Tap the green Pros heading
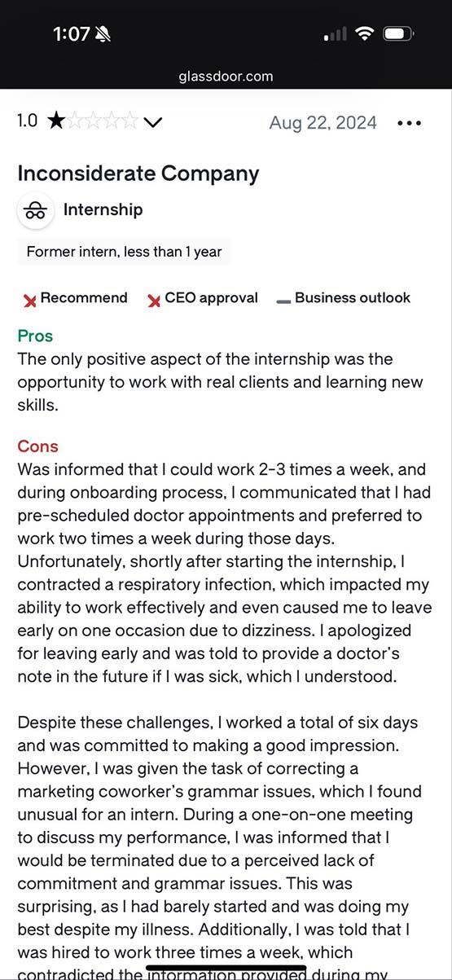This screenshot has width=452, height=980. click(x=35, y=336)
